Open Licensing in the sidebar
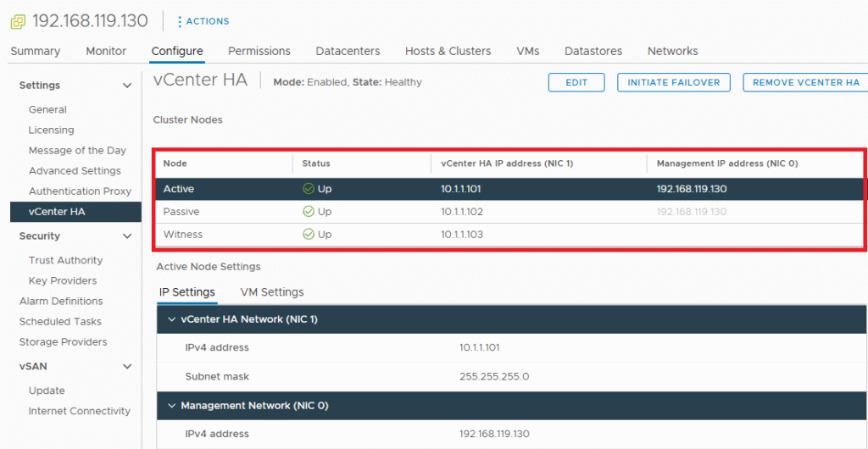The image size is (868, 449). [x=51, y=130]
